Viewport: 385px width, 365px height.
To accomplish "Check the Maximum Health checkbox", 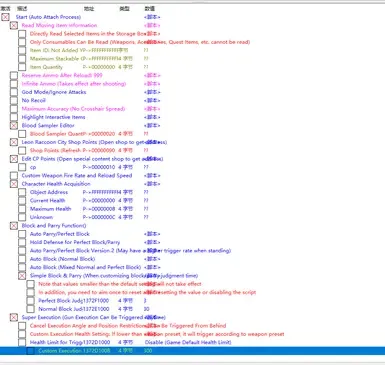I will pyautogui.click(x=22, y=209).
